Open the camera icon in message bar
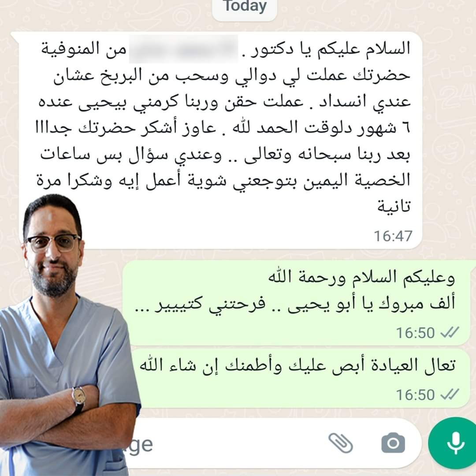 tap(393, 443)
